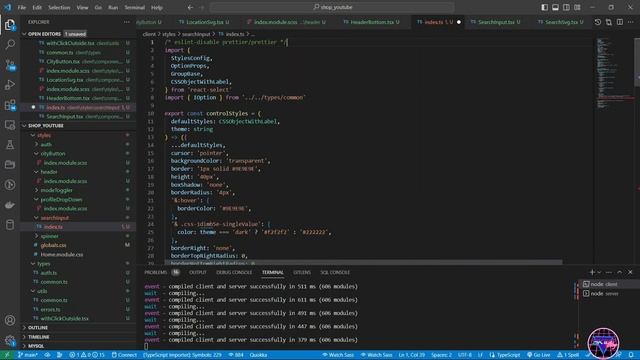The width and height of the screenshot is (640, 360).
Task: Open the Source Control view
Action: point(10,64)
